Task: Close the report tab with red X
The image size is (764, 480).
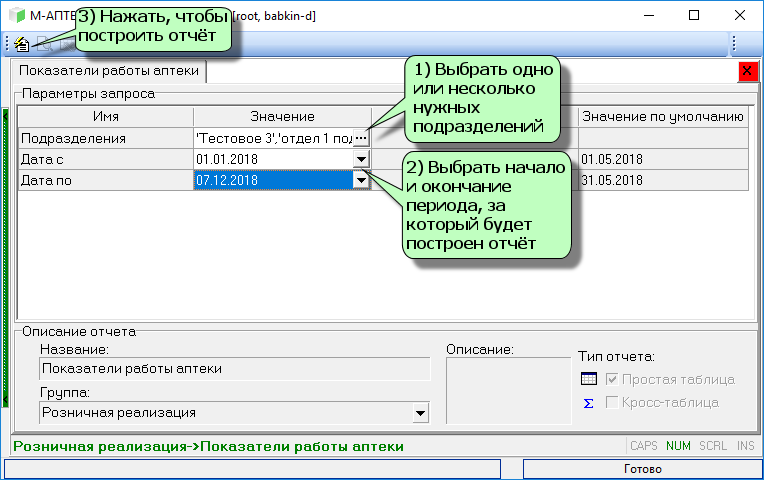Action: pyautogui.click(x=747, y=71)
